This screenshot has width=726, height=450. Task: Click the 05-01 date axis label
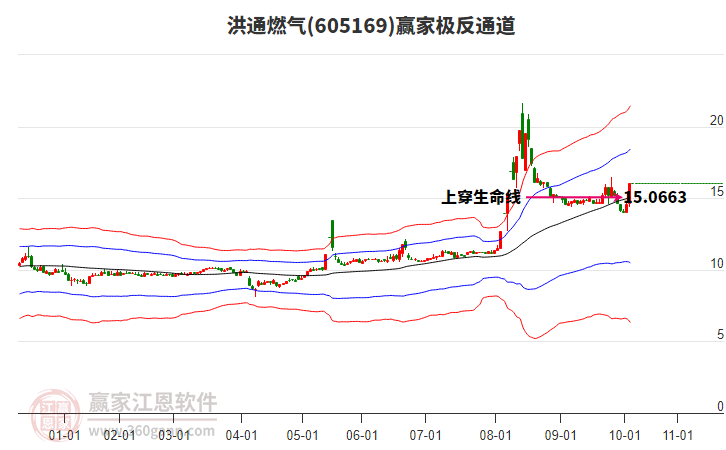tap(302, 435)
